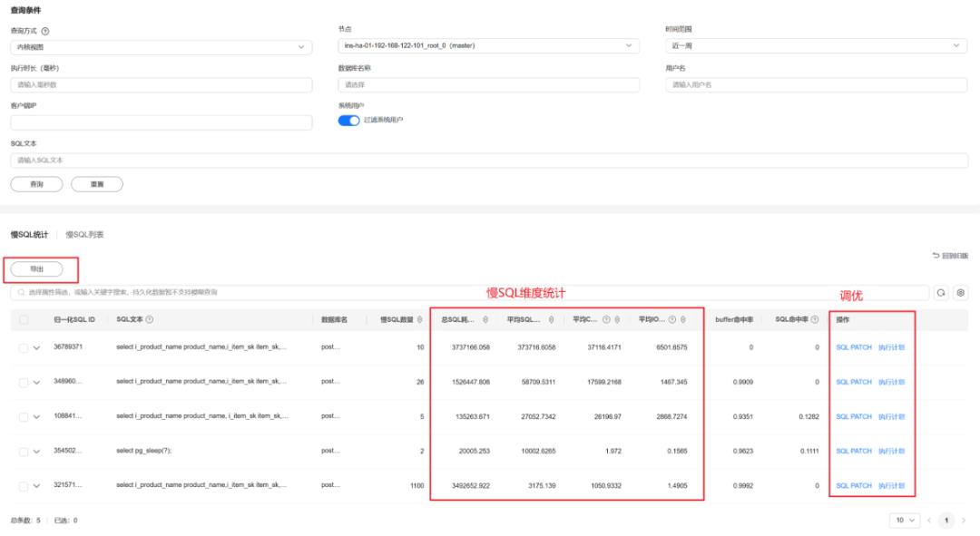
Task: Sort by 平均IO... column sort icon
Action: pyautogui.click(x=682, y=320)
